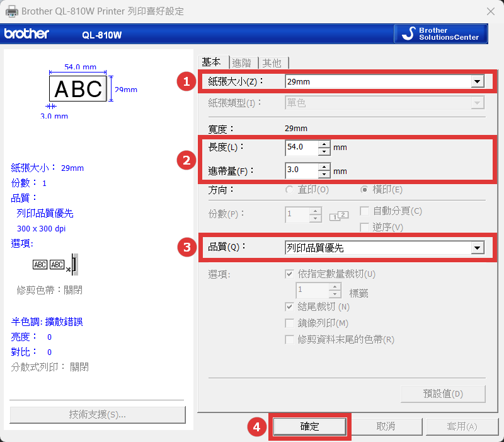Screen dimensions: 504x442
Task: Click the 修剪色帶：關閉 text
Action: pos(50,290)
